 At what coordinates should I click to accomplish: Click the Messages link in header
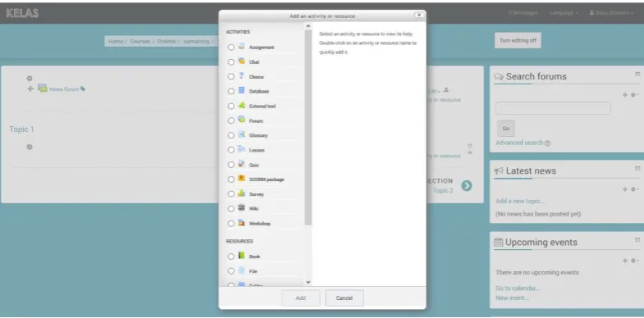point(523,13)
